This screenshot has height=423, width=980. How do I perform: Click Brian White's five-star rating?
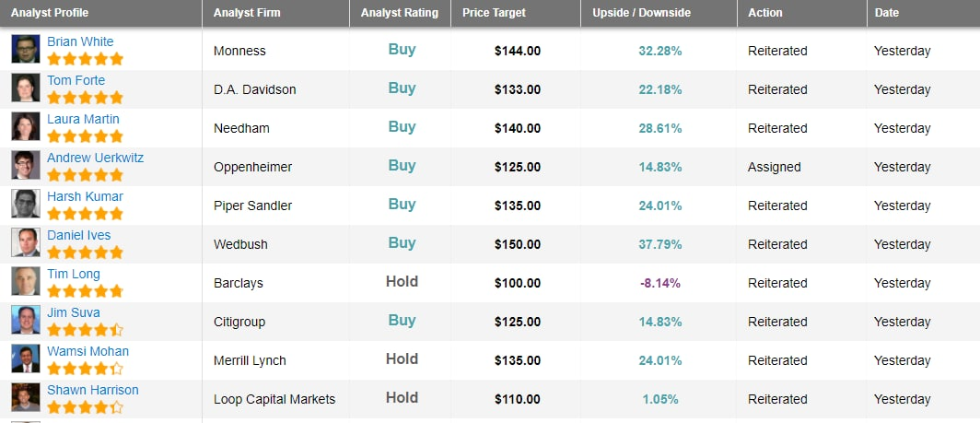point(85,60)
